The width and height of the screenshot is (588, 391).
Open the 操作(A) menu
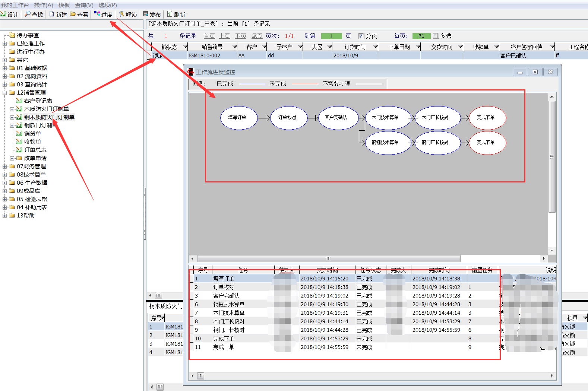click(44, 5)
